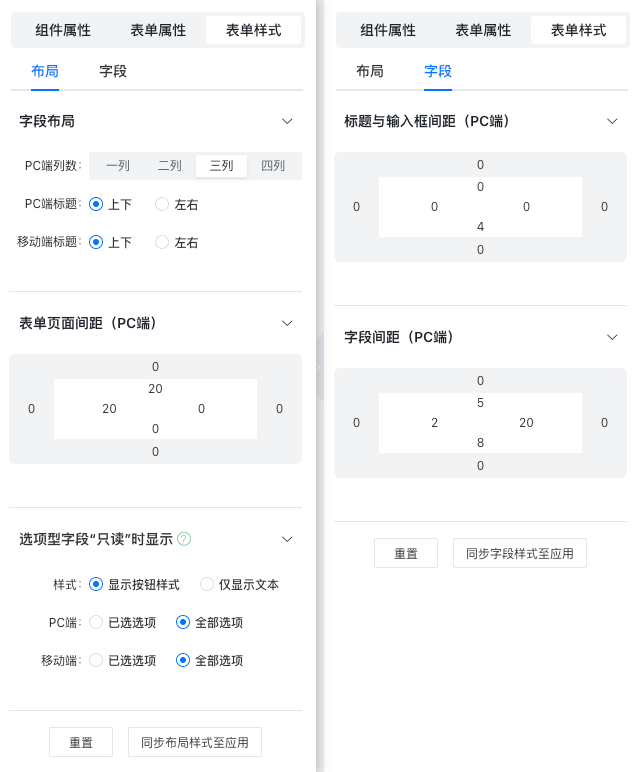Click the 同步字段样式至应用 button
639x772 pixels.
click(520, 553)
